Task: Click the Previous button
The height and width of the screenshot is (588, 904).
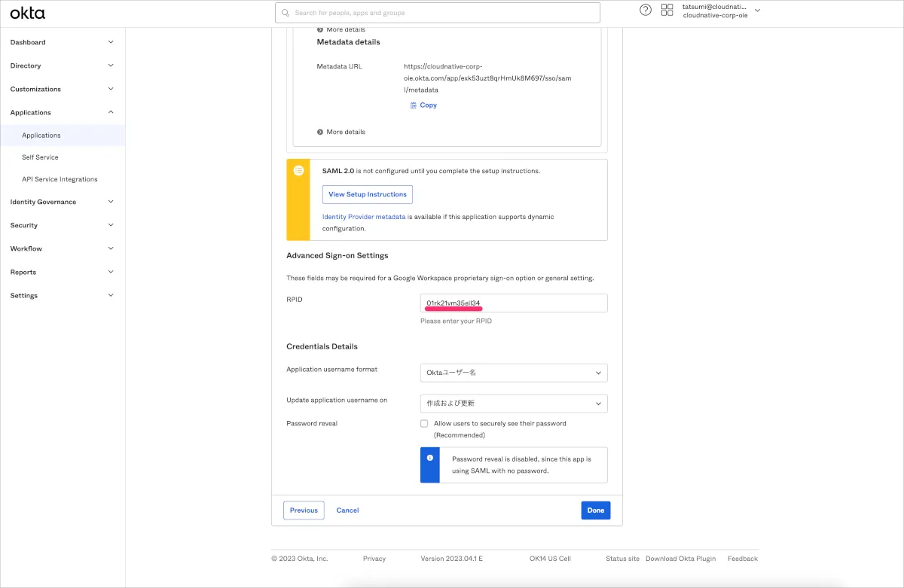Action: point(304,510)
